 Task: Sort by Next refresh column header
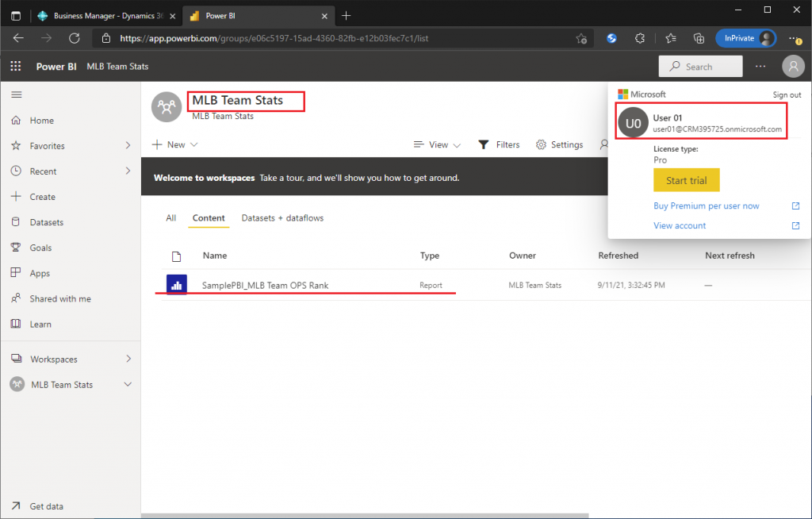click(x=730, y=256)
